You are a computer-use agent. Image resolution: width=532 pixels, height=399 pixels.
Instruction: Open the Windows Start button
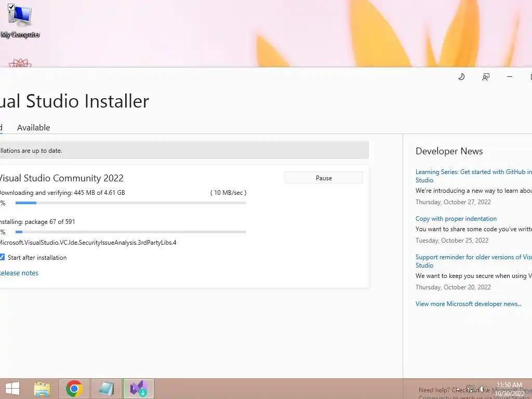click(x=12, y=389)
